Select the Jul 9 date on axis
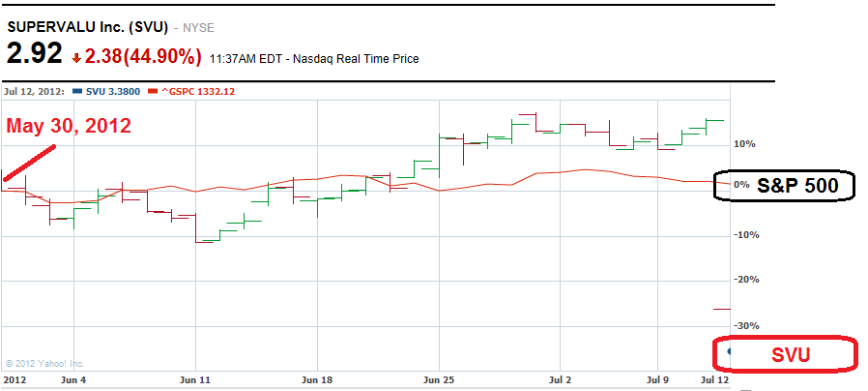The width and height of the screenshot is (868, 391). [656, 381]
